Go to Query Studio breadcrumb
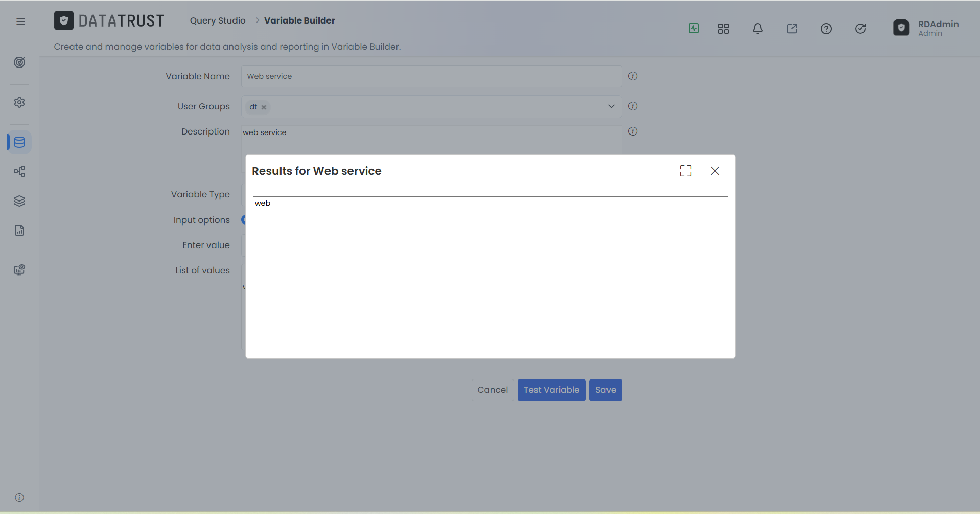 (218, 20)
